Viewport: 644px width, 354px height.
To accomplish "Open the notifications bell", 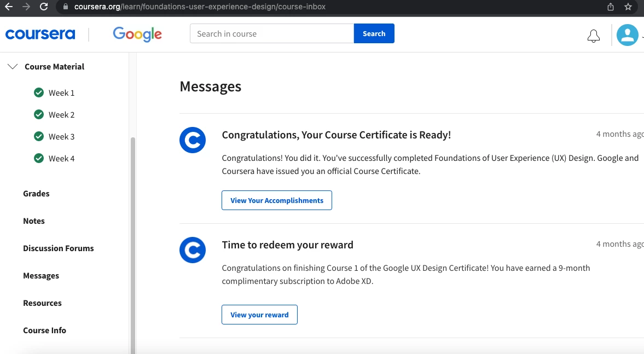I will pyautogui.click(x=593, y=36).
